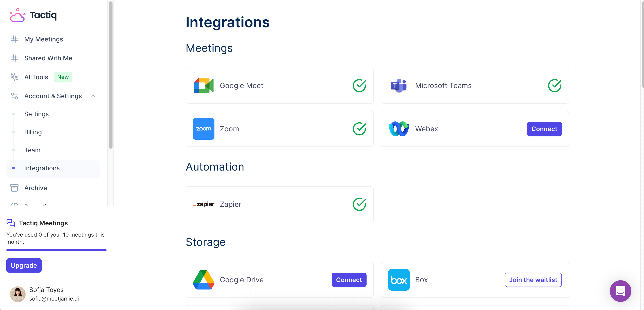
Task: Click the Google Drive logo
Action: pyautogui.click(x=203, y=280)
